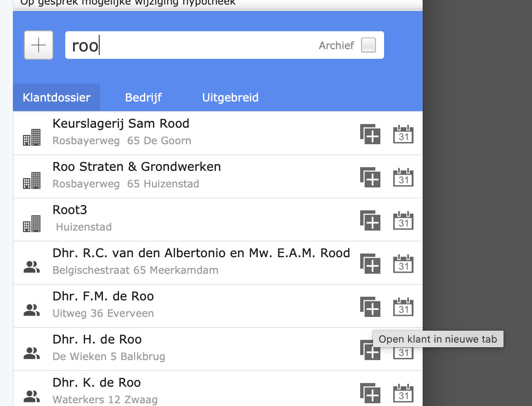Screen dimensions: 532x406
Task: Open calendar for van den Albertonio row
Action: coord(403,264)
